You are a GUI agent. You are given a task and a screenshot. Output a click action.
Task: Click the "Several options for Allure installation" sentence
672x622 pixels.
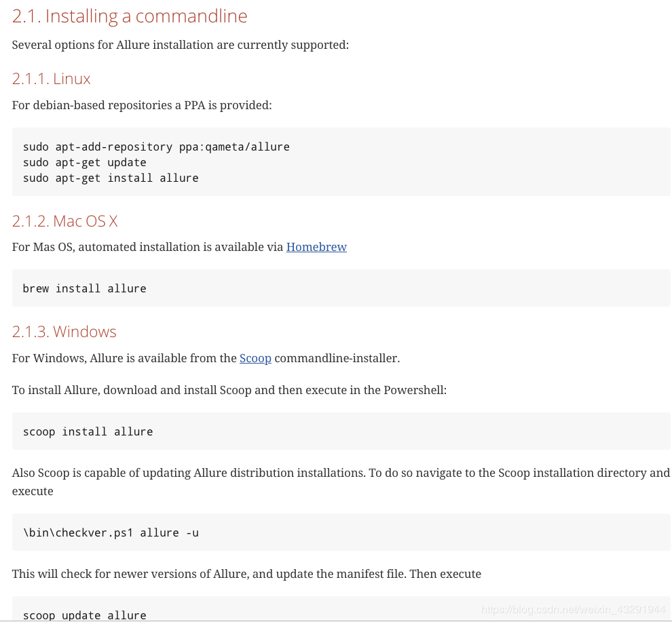click(x=181, y=45)
